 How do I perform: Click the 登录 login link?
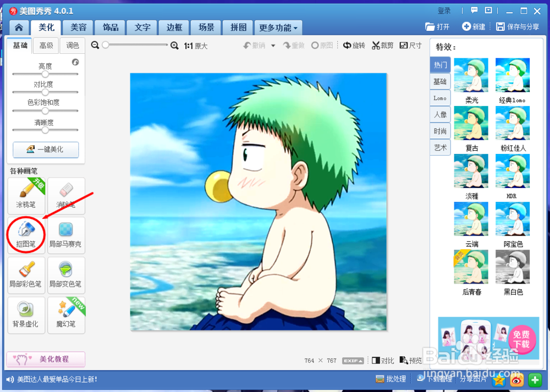[444, 10]
